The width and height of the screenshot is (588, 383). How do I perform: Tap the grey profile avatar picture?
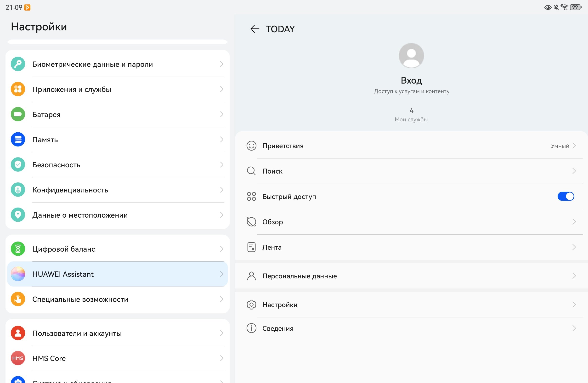411,56
